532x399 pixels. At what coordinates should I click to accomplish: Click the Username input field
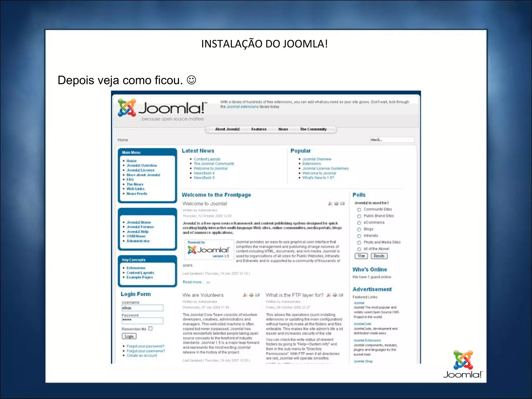pyautogui.click(x=142, y=308)
